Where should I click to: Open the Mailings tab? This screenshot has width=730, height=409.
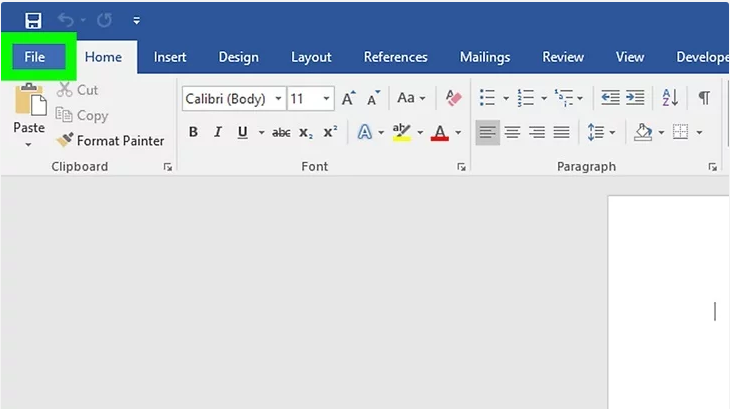[x=485, y=57]
